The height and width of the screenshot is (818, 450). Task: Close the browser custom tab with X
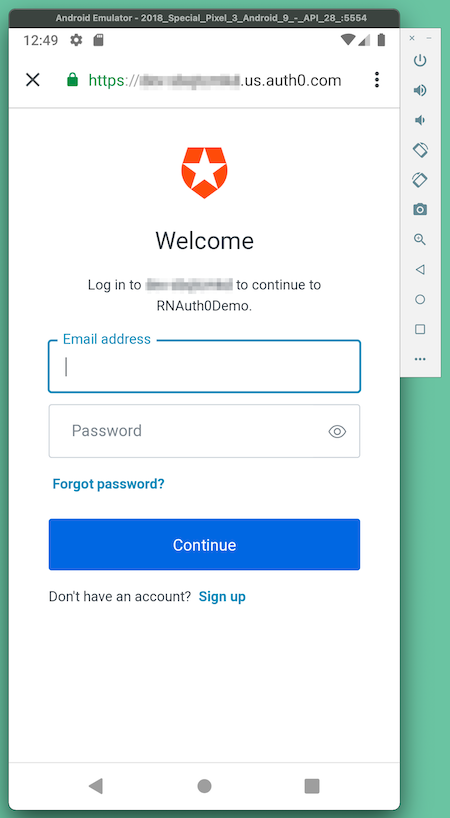pyautogui.click(x=33, y=80)
